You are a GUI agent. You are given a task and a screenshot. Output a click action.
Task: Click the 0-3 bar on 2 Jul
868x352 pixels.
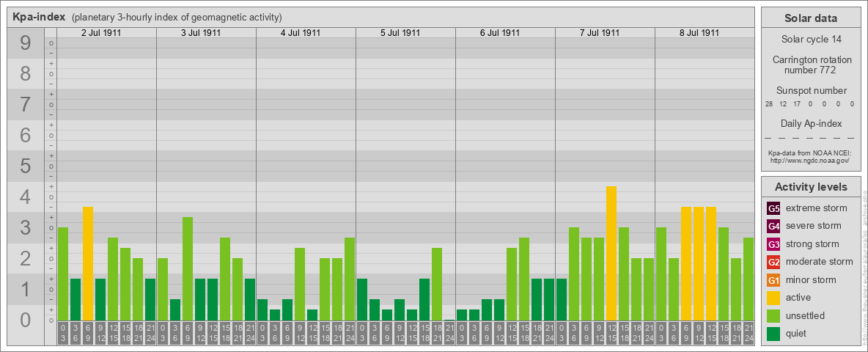pyautogui.click(x=63, y=274)
